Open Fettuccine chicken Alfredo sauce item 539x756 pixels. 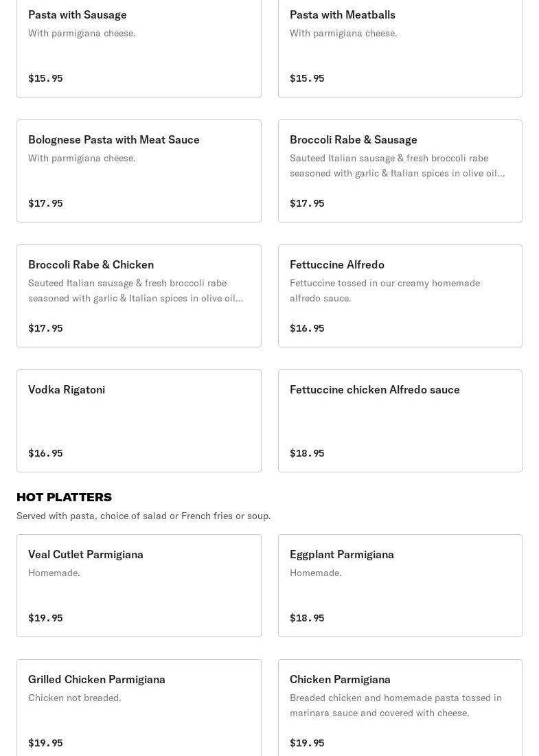(x=374, y=389)
